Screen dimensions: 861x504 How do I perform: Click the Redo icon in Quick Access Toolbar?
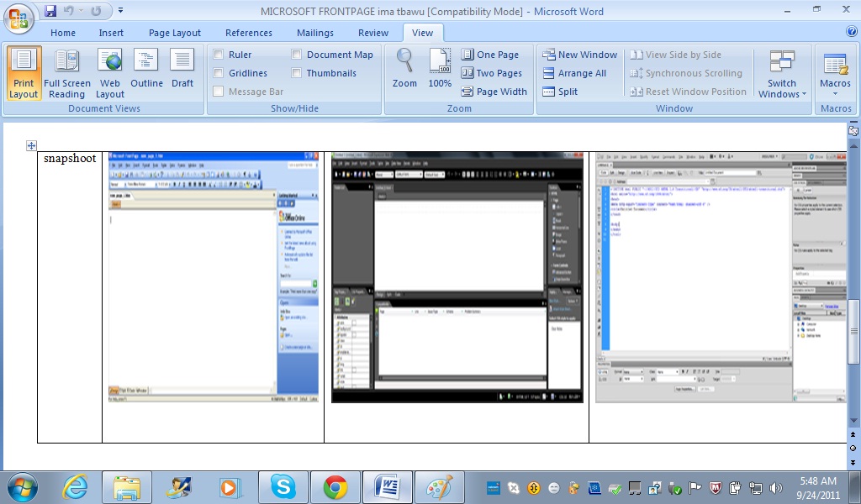[96, 11]
